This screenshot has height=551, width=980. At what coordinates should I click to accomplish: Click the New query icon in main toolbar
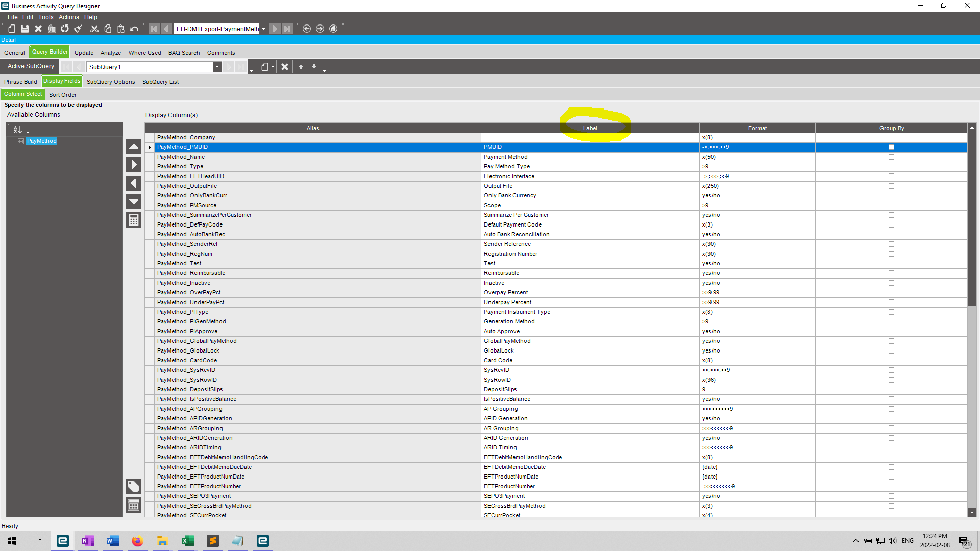tap(11, 29)
